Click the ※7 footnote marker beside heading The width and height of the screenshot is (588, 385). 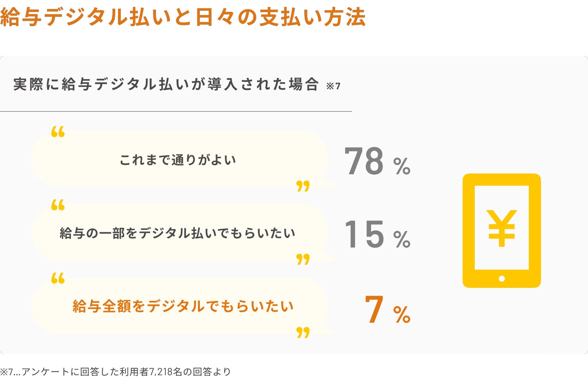[333, 86]
